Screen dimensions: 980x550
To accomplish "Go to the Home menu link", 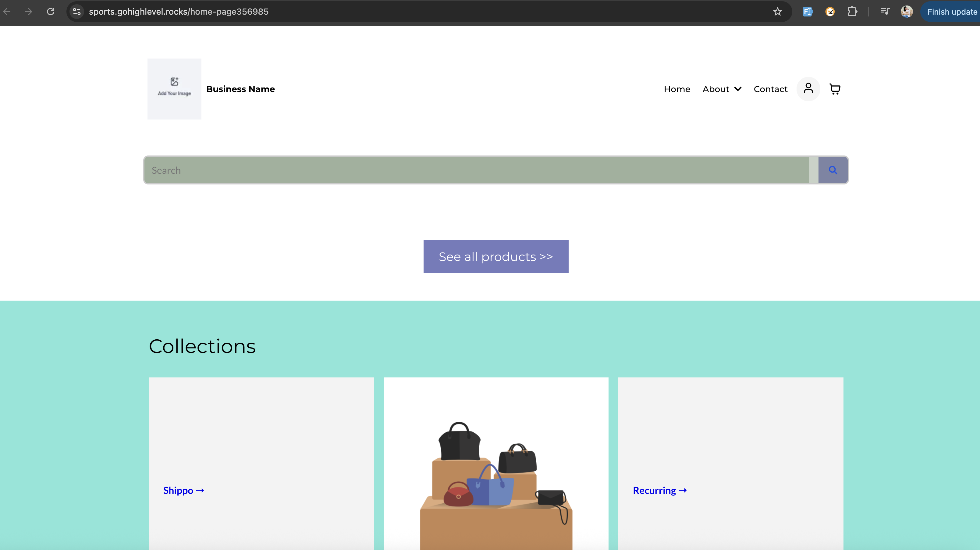I will [677, 89].
